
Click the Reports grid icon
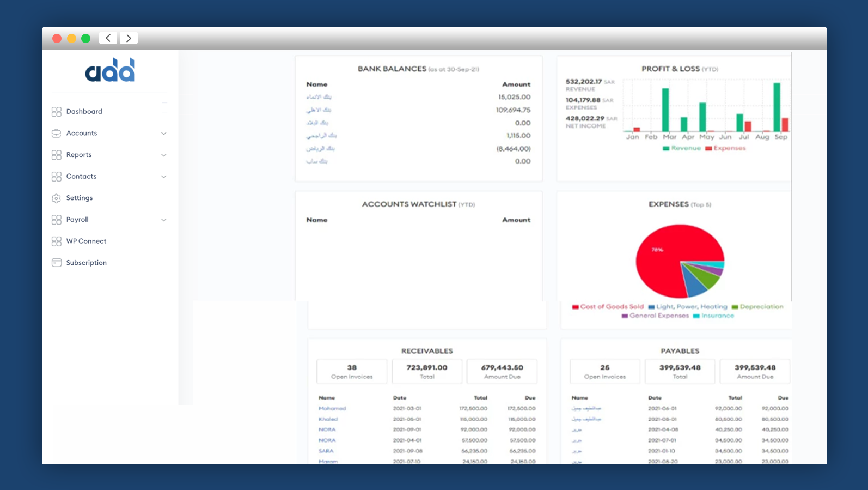click(x=56, y=155)
